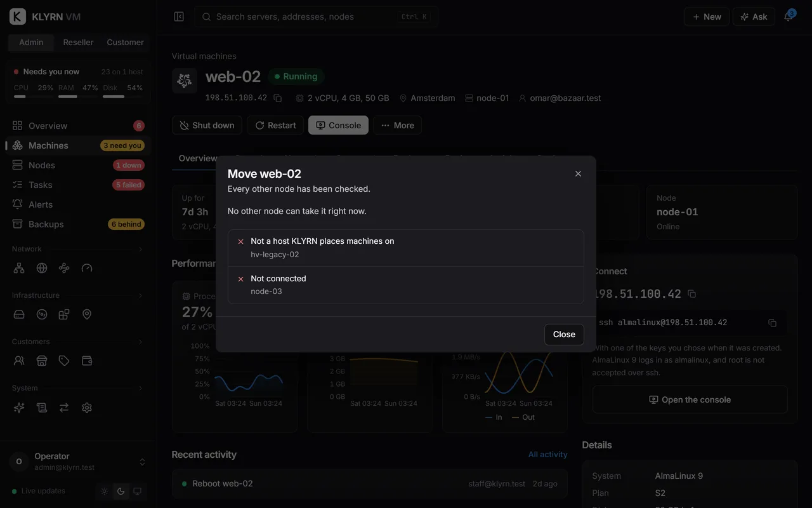Close the Move web-02 dialog with the X
The height and width of the screenshot is (508, 812).
click(x=578, y=173)
